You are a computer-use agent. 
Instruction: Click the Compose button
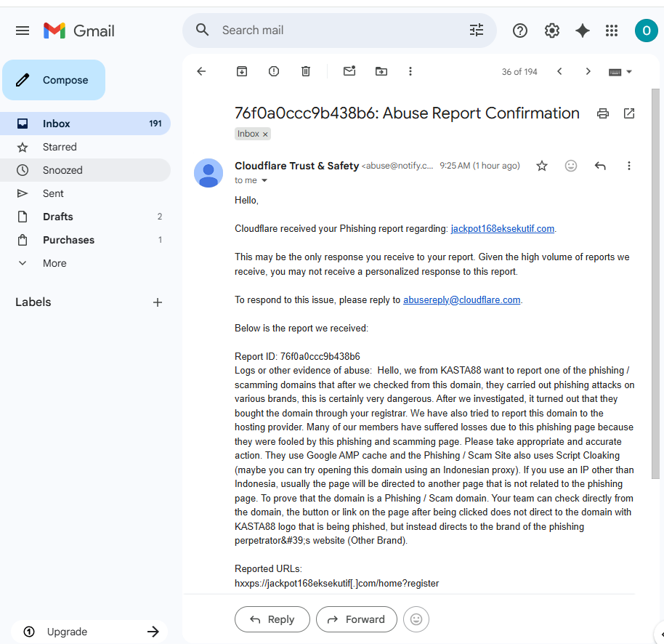(x=54, y=80)
